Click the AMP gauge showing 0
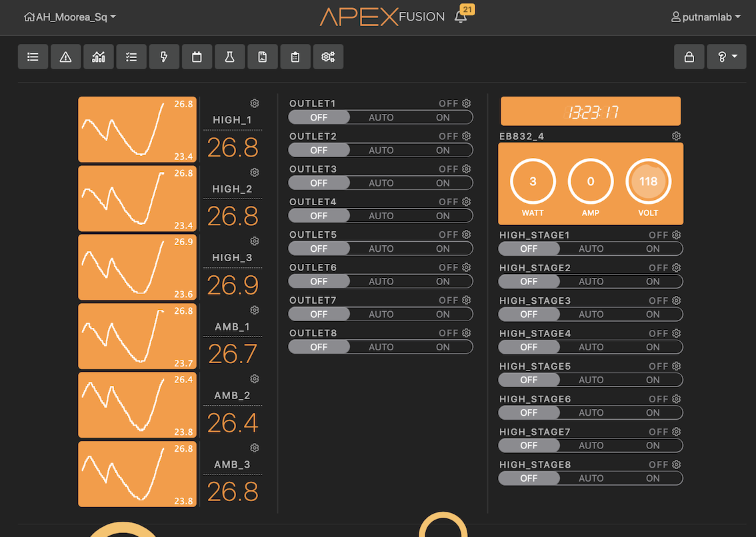The width and height of the screenshot is (756, 537). click(591, 181)
